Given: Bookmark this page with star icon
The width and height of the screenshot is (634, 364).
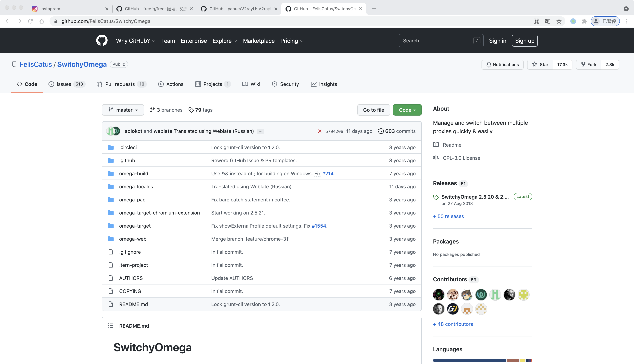Looking at the screenshot, I should [559, 21].
